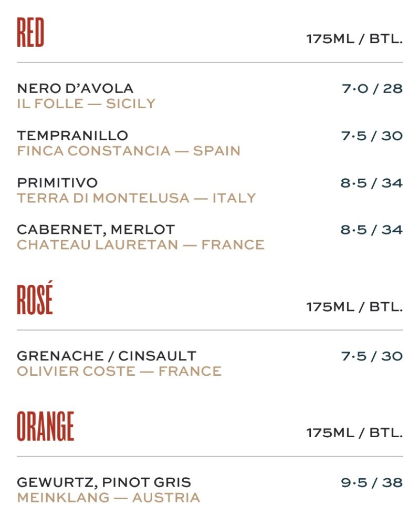Click the ORANGE section heading
The width and height of the screenshot is (420, 525).
pyautogui.click(x=46, y=426)
